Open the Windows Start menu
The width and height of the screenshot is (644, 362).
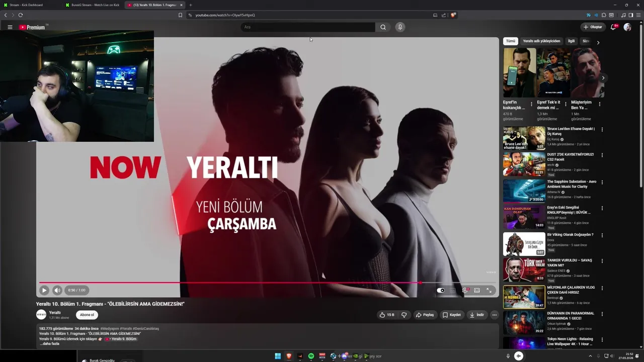pyautogui.click(x=278, y=356)
